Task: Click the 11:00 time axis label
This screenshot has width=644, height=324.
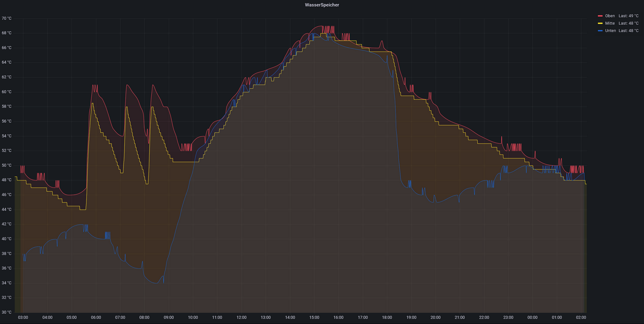Action: coord(217,318)
